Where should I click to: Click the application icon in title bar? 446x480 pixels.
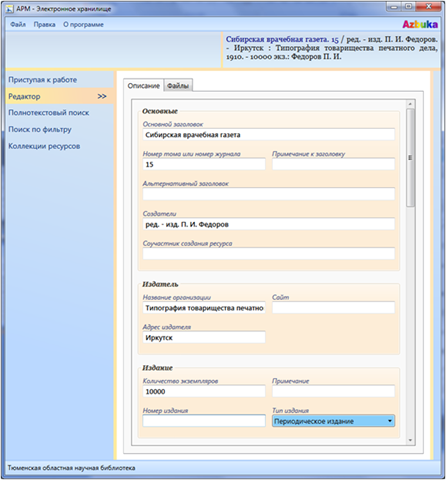[x=9, y=9]
